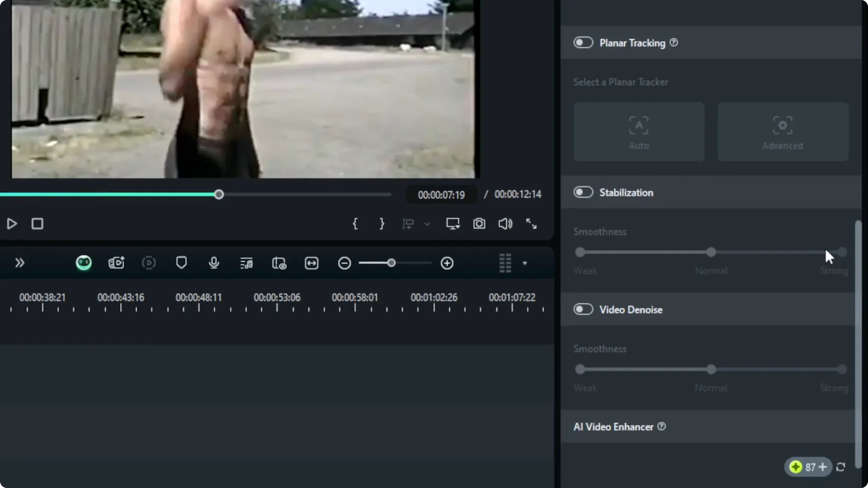Enter fullscreen preview with the expand arrows

[x=531, y=224]
